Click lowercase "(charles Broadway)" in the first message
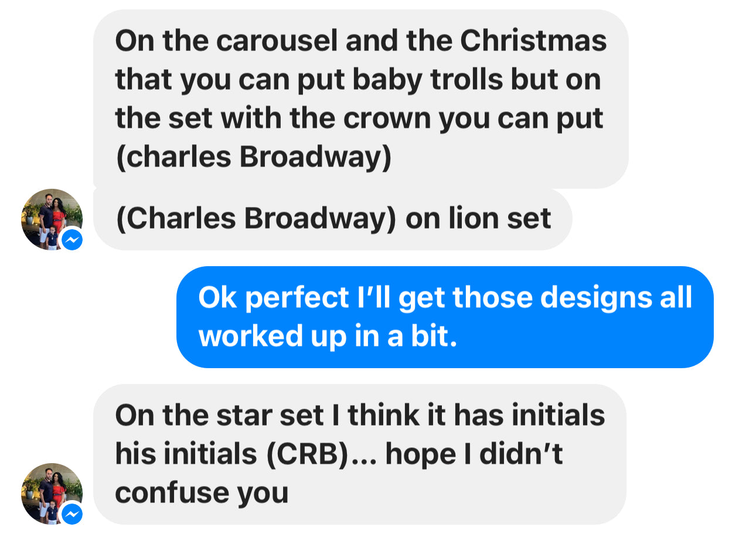Image resolution: width=756 pixels, height=537 pixels. point(253,157)
